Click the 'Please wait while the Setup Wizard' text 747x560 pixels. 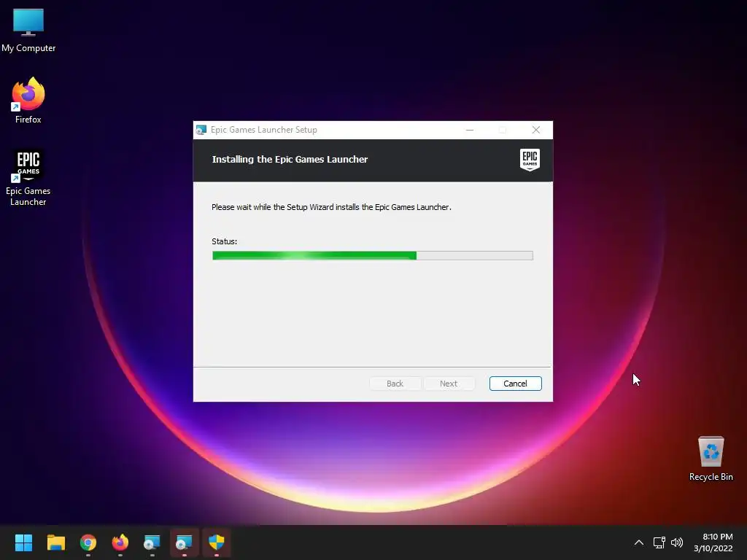click(x=331, y=207)
